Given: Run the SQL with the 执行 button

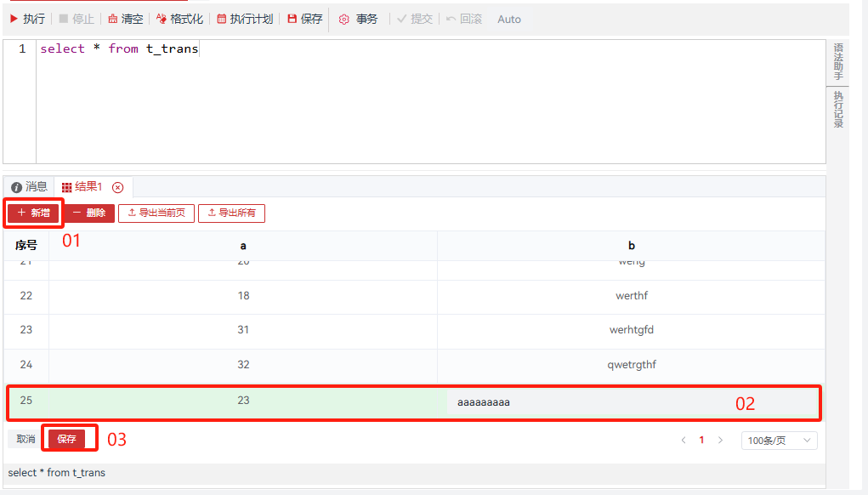Looking at the screenshot, I should point(27,19).
